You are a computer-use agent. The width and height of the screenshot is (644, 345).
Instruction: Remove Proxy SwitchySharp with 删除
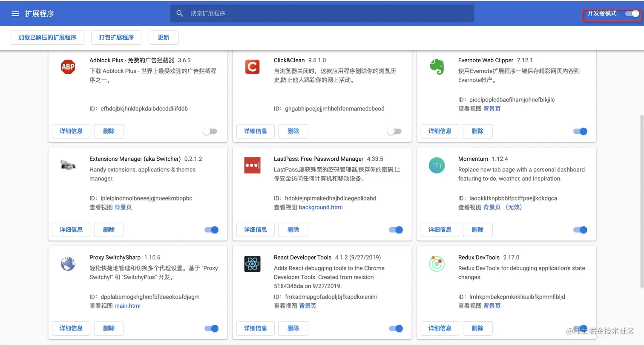109,328
